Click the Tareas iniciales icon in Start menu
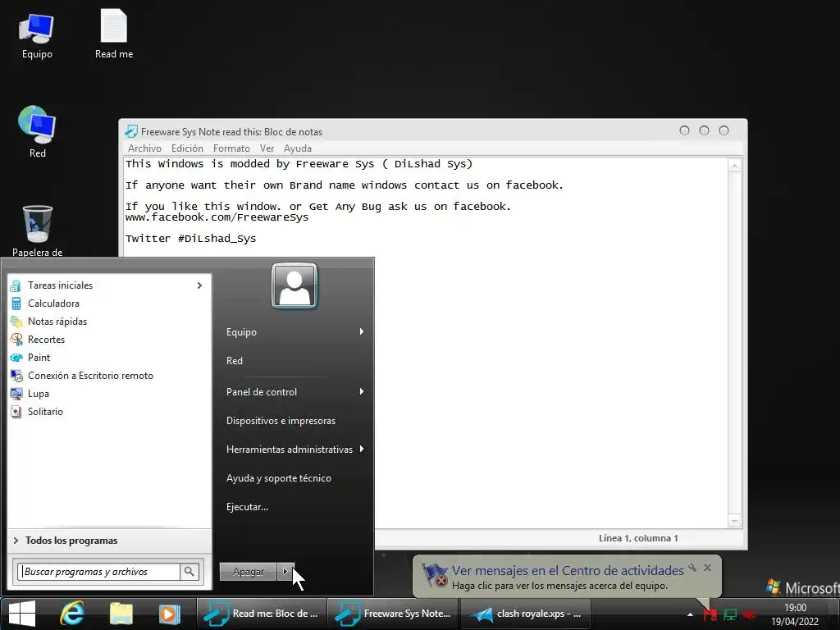This screenshot has width=840, height=630. [x=16, y=285]
